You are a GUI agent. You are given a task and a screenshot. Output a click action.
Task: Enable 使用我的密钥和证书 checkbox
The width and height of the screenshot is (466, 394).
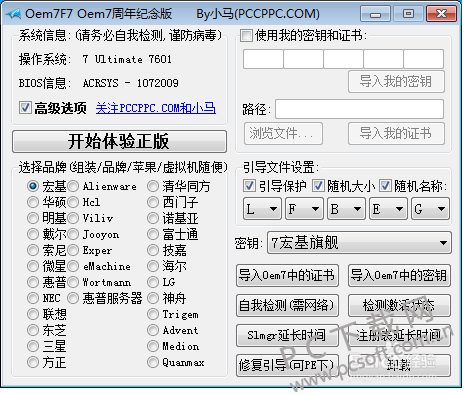point(246,35)
